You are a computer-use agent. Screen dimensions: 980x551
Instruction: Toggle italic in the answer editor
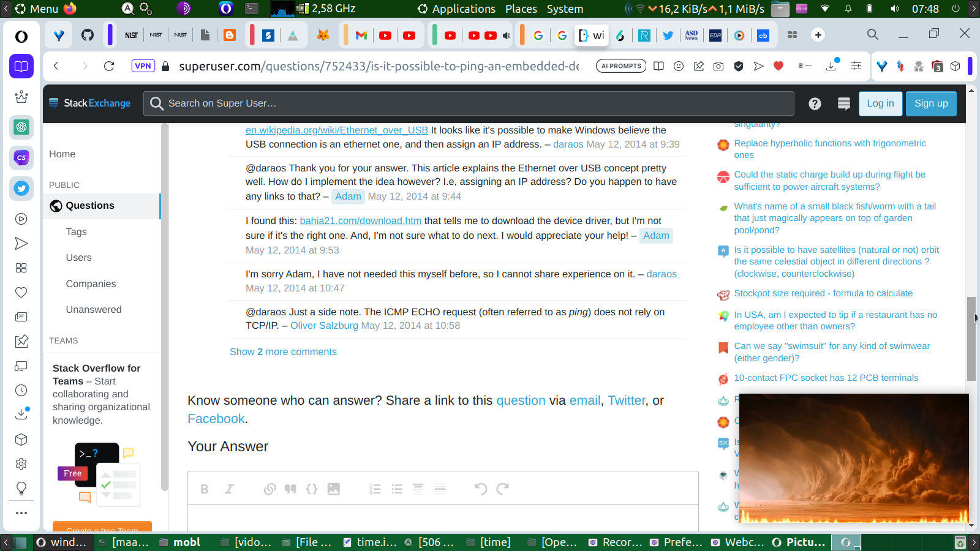point(229,489)
